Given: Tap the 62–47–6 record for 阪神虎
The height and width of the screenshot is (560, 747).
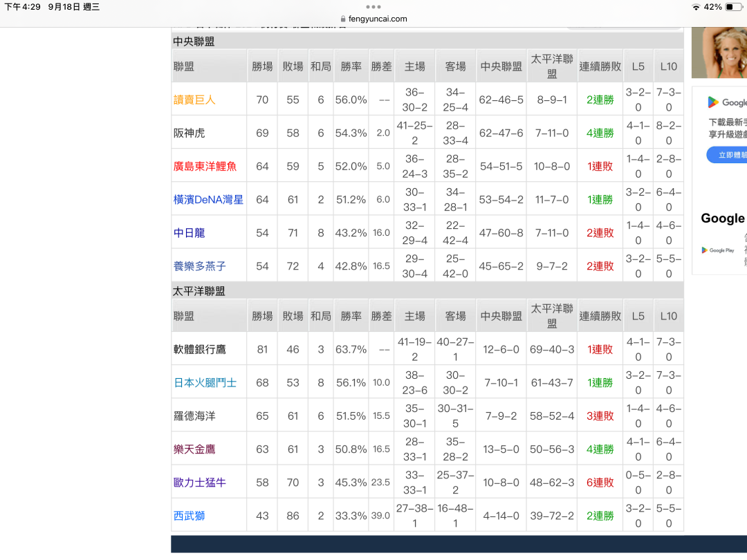Looking at the screenshot, I should pos(501,133).
